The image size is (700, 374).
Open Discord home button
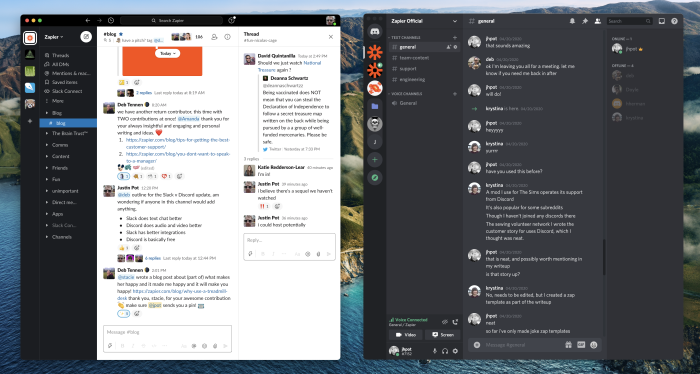(x=375, y=32)
